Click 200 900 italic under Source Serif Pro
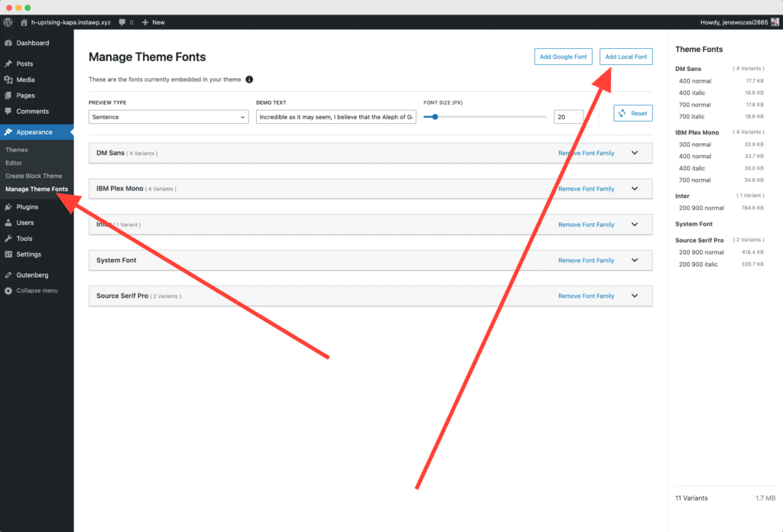 pos(698,264)
